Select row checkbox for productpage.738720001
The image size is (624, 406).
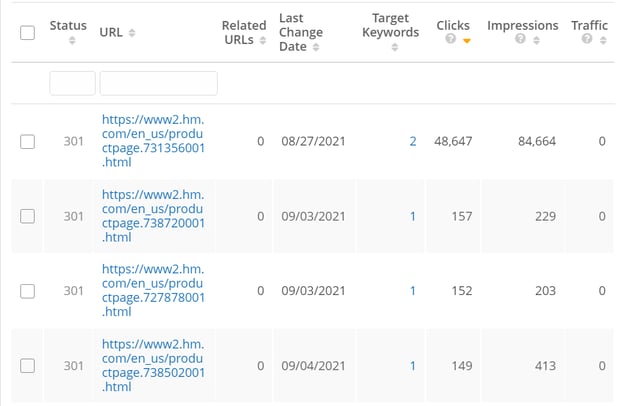[x=27, y=216]
